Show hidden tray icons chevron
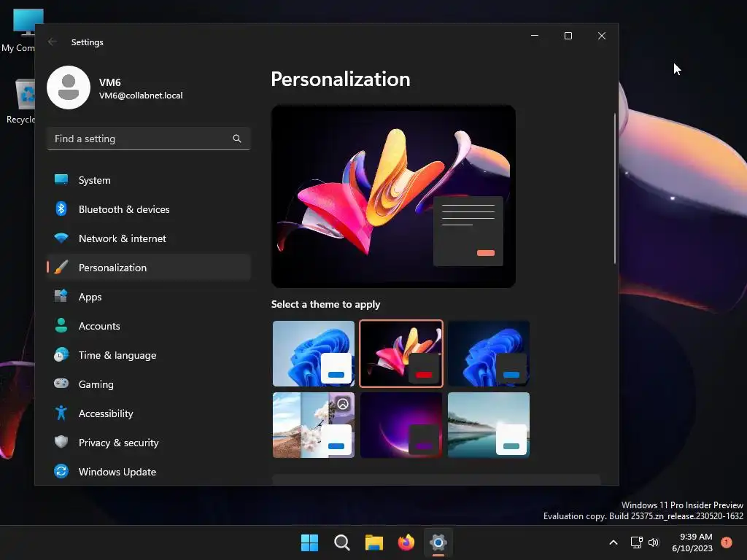The width and height of the screenshot is (747, 560). [614, 542]
